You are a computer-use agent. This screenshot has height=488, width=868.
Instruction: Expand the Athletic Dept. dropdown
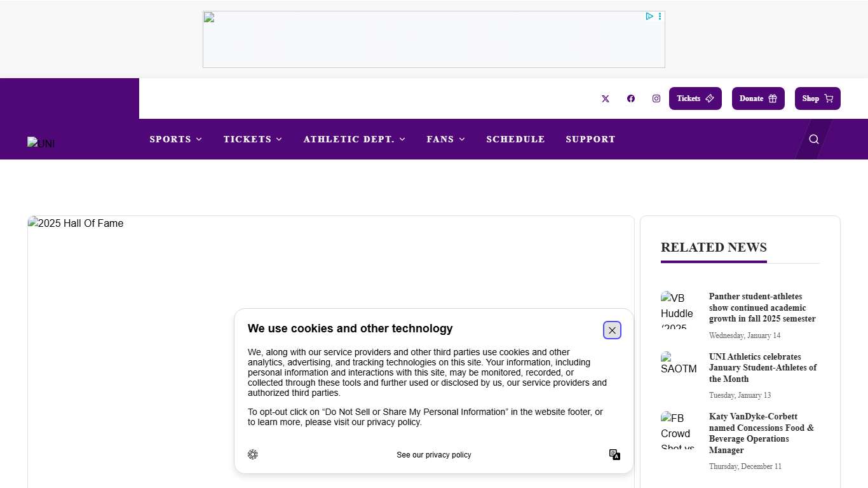click(355, 139)
